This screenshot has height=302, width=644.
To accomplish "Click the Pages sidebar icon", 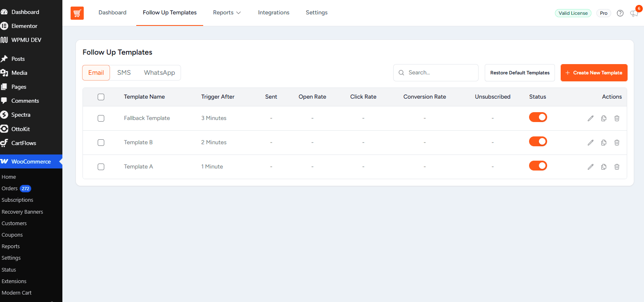I will pos(4,87).
